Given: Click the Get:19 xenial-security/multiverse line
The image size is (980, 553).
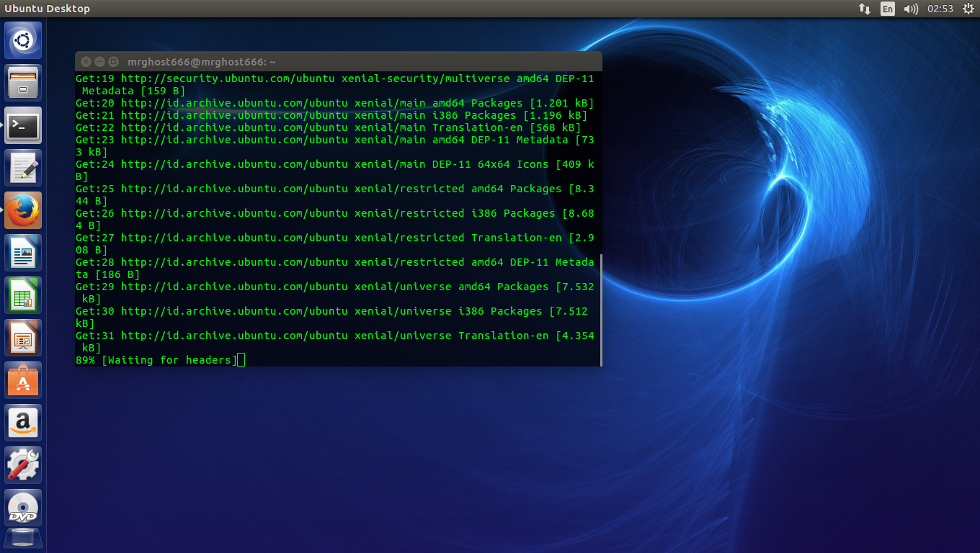Looking at the screenshot, I should [x=335, y=85].
